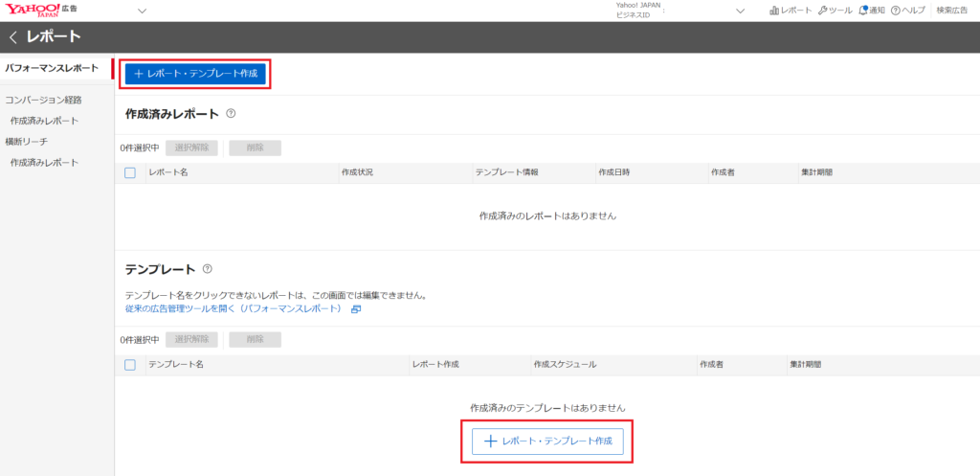This screenshot has width=980, height=476.
Task: Sort by the 作成日時 column header
Action: [614, 172]
